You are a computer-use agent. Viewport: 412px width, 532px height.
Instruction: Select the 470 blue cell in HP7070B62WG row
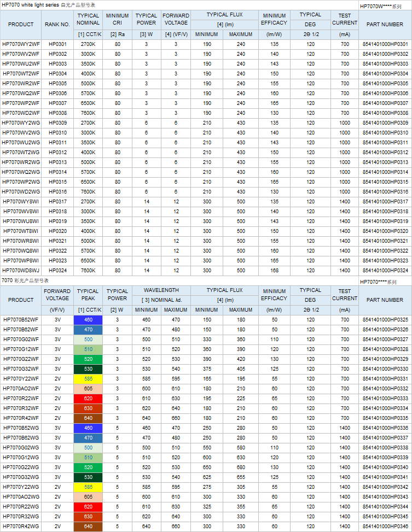(x=88, y=438)
